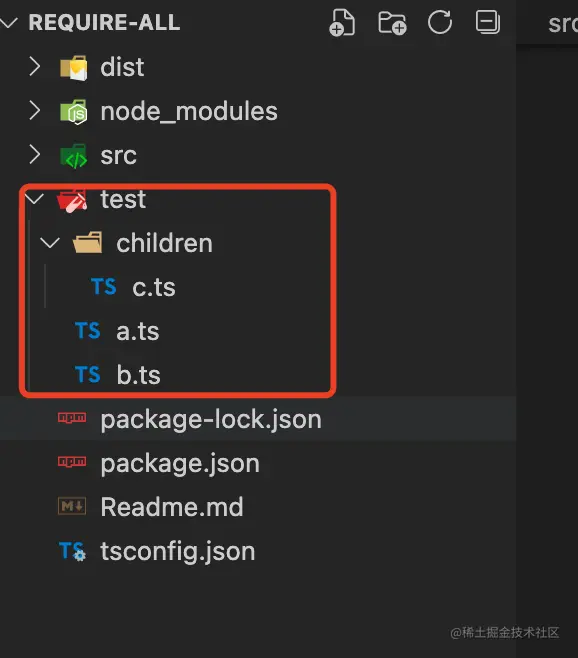Collapse all folders using the collapse icon
This screenshot has height=658, width=578.
click(488, 22)
